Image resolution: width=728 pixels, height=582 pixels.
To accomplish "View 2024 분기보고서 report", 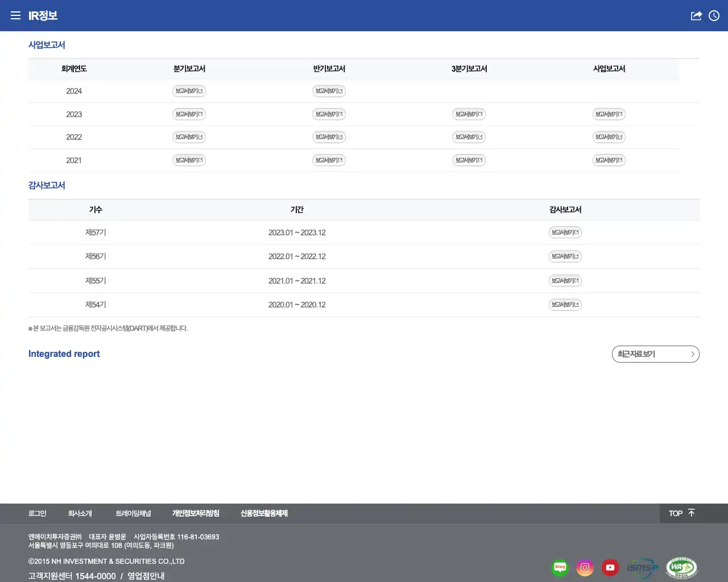I will 189,91.
